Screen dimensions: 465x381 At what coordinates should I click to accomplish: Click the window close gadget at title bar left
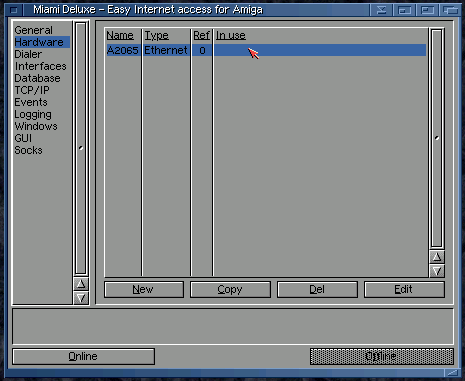(x=14, y=10)
